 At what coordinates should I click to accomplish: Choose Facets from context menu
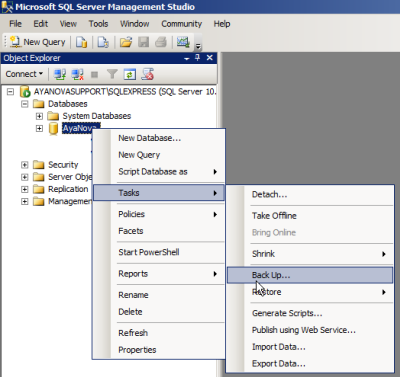(159, 231)
